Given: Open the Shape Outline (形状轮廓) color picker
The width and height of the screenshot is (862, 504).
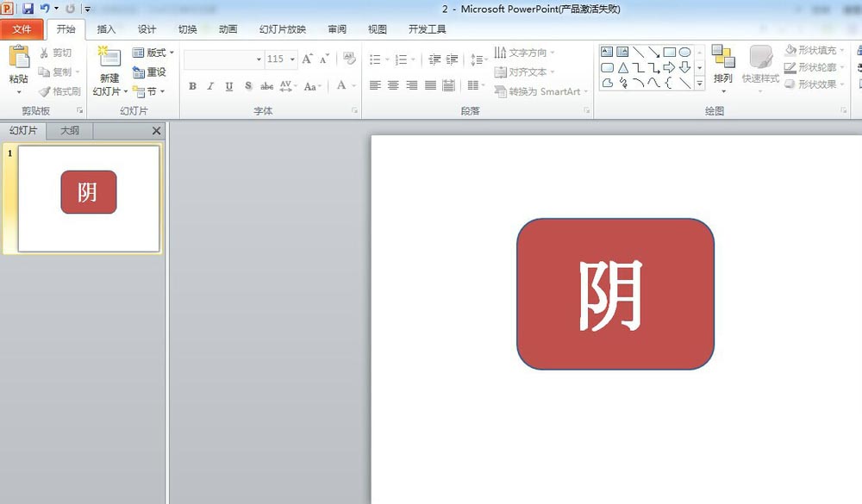Looking at the screenshot, I should point(814,66).
